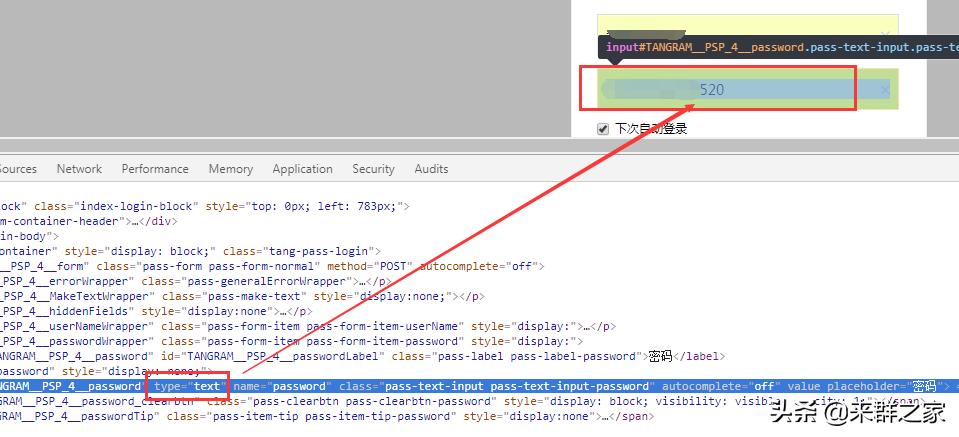
Task: Select the index-login-block DOM line
Action: pyautogui.click(x=205, y=207)
